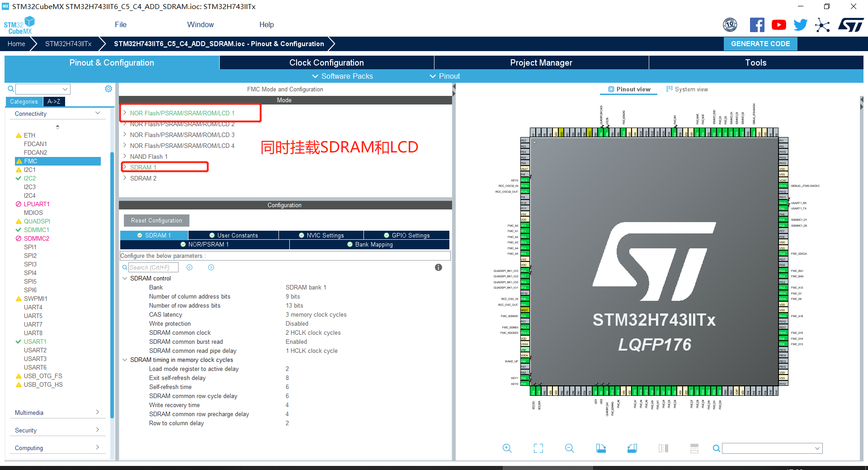The width and height of the screenshot is (868, 470).
Task: Open the Pinout dropdown menu
Action: pos(445,76)
